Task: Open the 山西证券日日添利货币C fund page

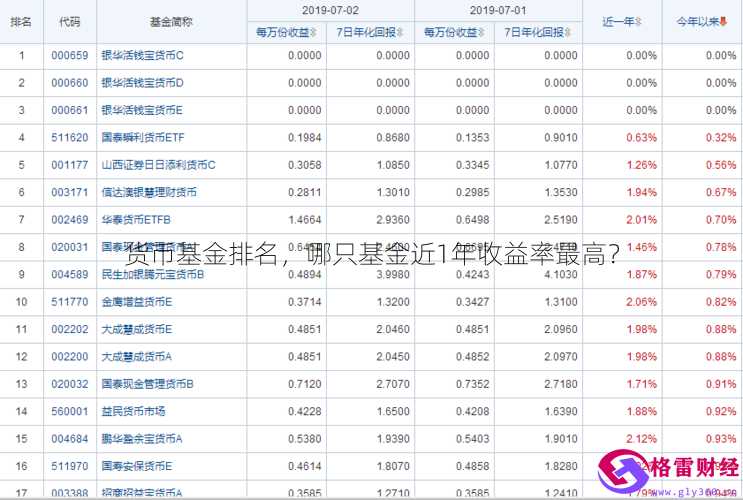Action: pos(158,165)
